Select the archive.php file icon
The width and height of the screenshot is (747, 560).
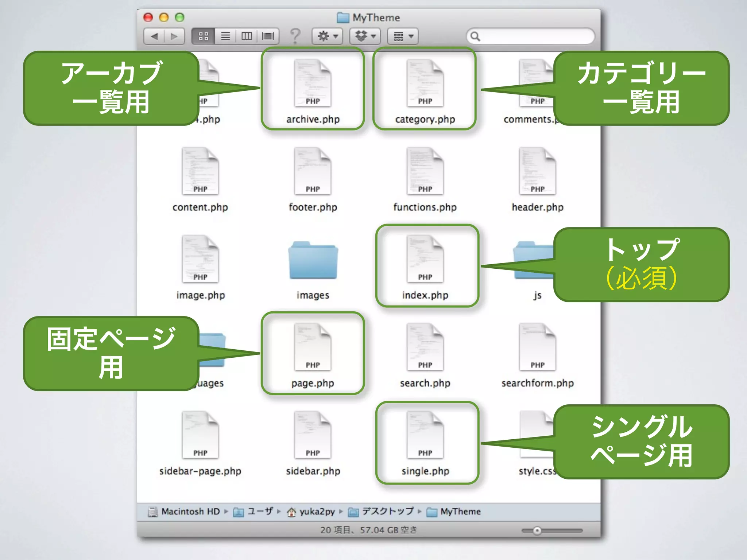pos(313,84)
